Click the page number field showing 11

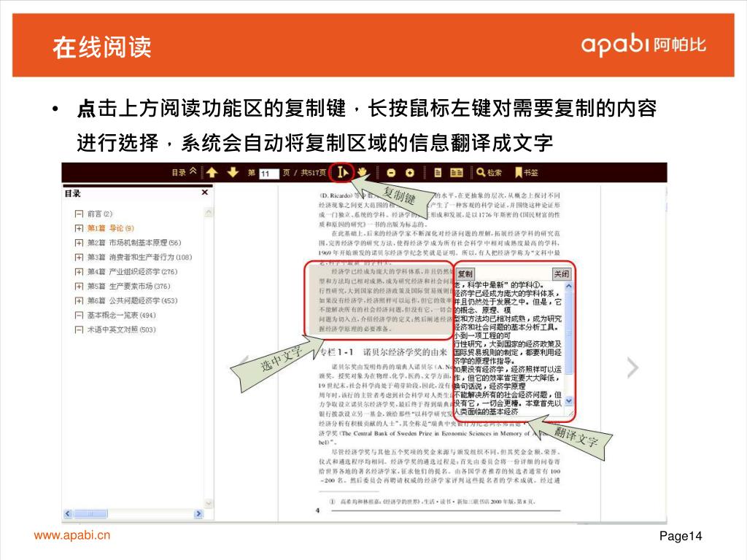coord(268,174)
